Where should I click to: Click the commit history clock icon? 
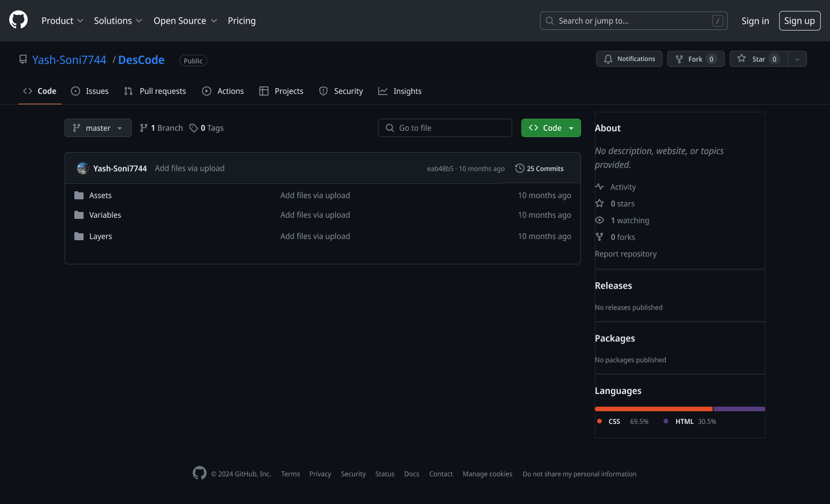(x=520, y=168)
